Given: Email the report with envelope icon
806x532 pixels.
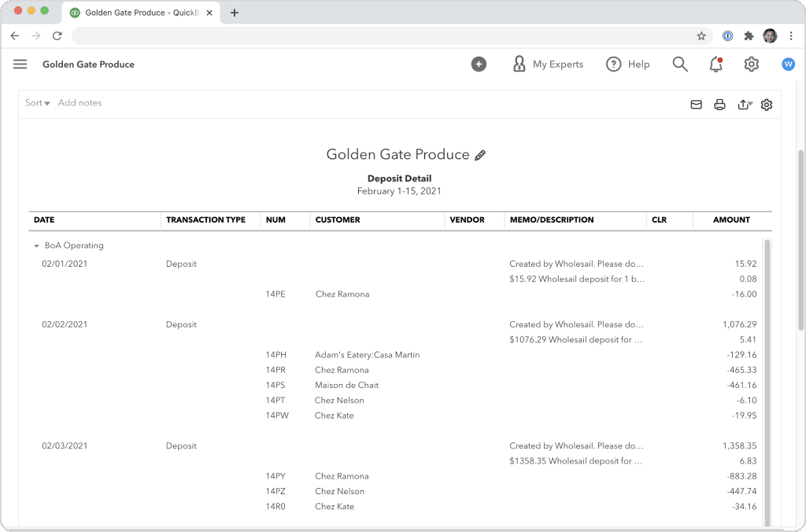Looking at the screenshot, I should click(696, 105).
